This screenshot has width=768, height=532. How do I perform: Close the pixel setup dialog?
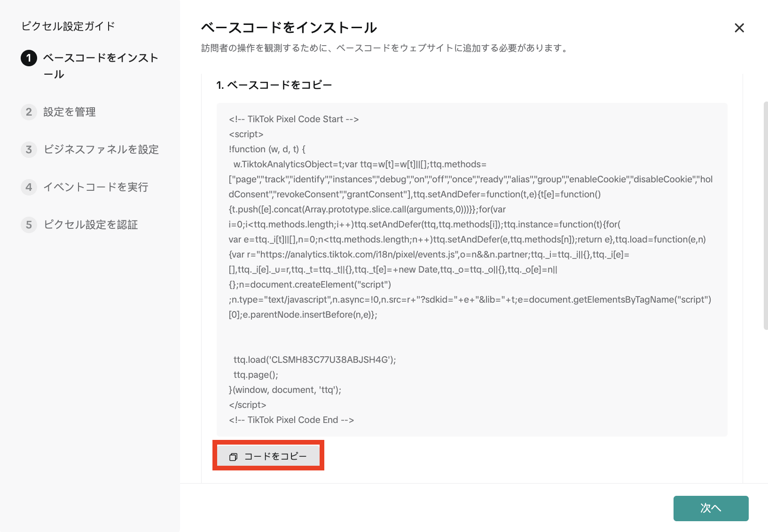tap(739, 28)
